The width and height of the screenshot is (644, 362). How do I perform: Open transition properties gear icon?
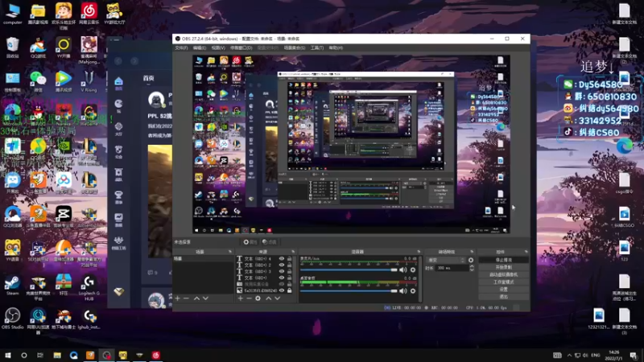coord(471,260)
